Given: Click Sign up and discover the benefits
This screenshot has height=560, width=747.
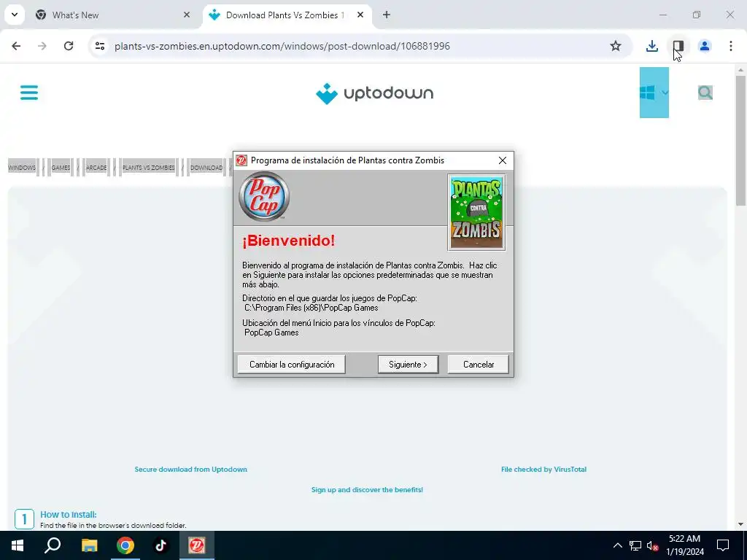Looking at the screenshot, I should pyautogui.click(x=367, y=489).
